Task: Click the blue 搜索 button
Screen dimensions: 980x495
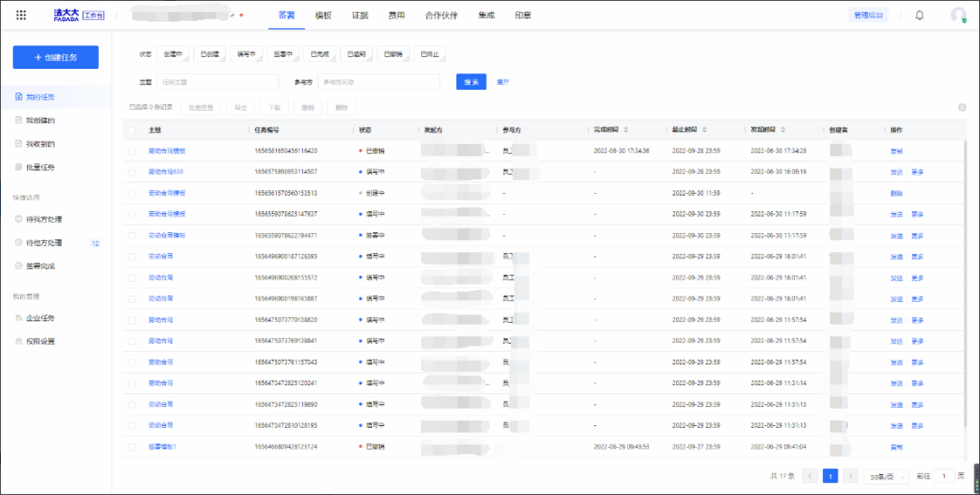Action: pyautogui.click(x=471, y=82)
